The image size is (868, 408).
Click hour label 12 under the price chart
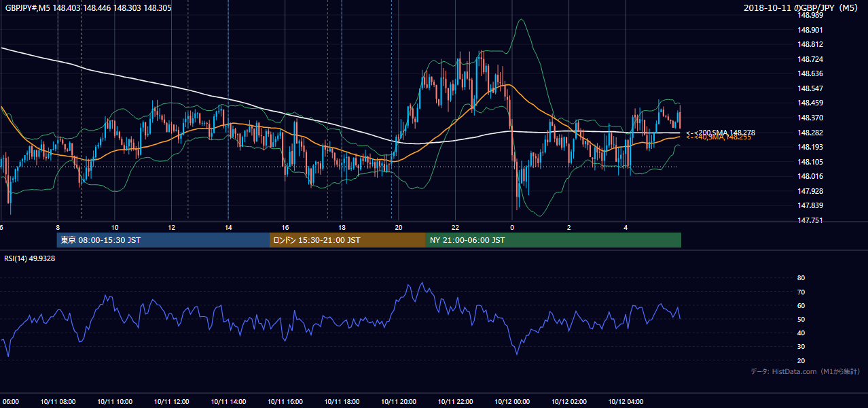click(x=172, y=228)
